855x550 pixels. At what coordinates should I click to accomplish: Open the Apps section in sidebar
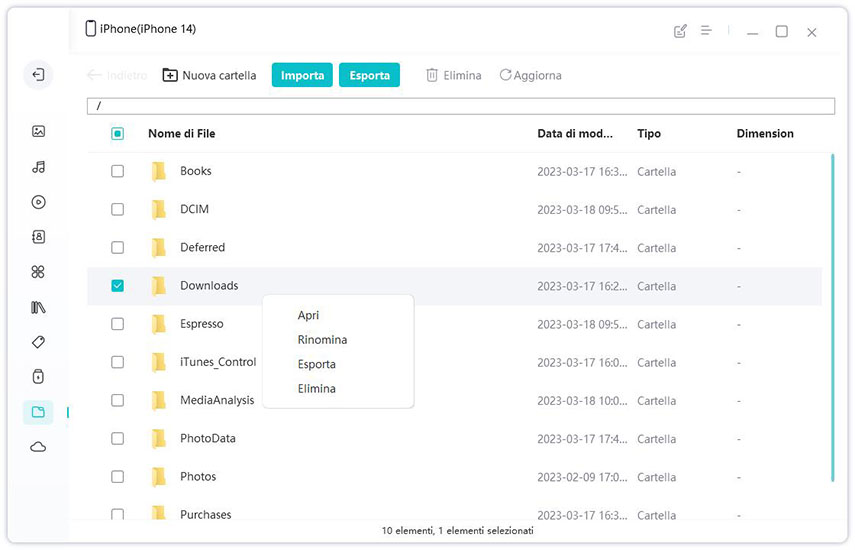coord(38,272)
